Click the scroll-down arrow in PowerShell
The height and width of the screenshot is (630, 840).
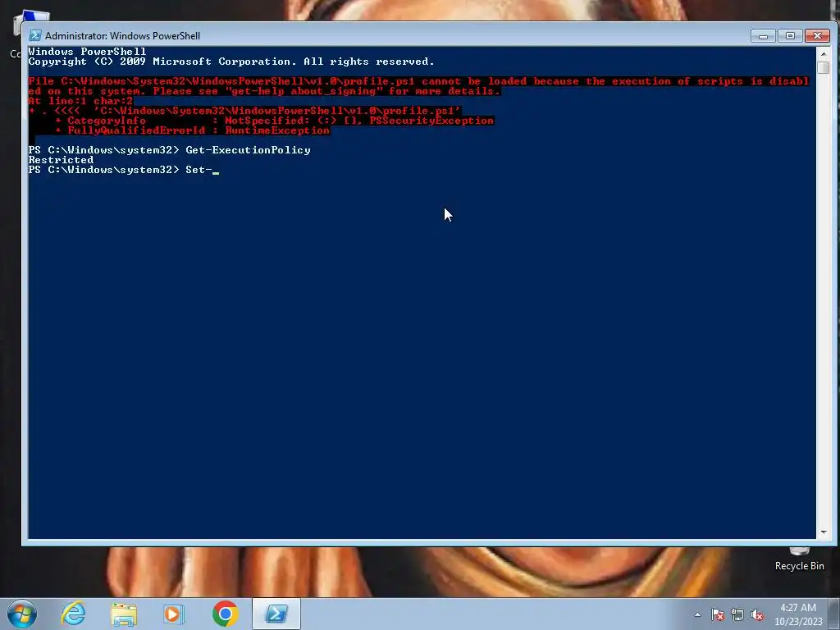[824, 532]
